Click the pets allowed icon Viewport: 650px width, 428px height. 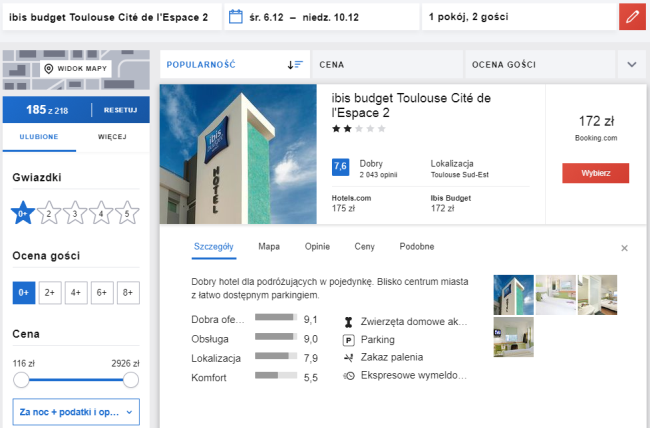pyautogui.click(x=349, y=322)
